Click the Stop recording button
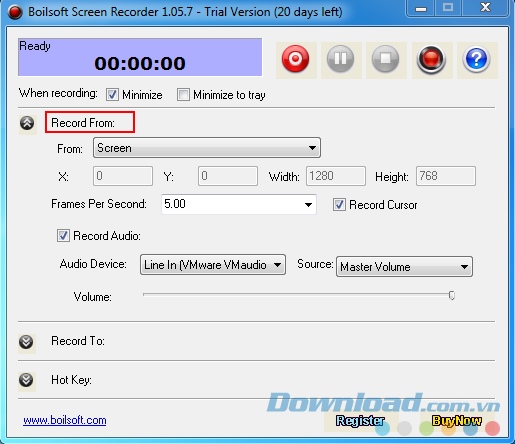The image size is (515, 444). [x=385, y=59]
